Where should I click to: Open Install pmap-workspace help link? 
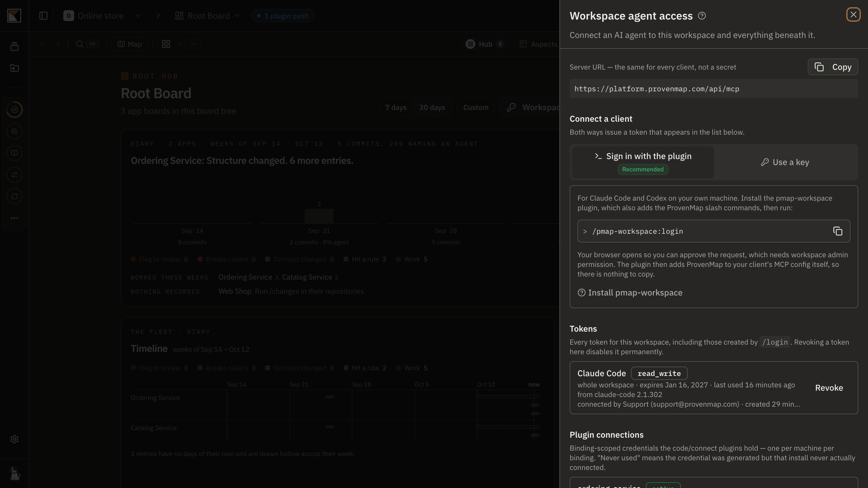[630, 293]
